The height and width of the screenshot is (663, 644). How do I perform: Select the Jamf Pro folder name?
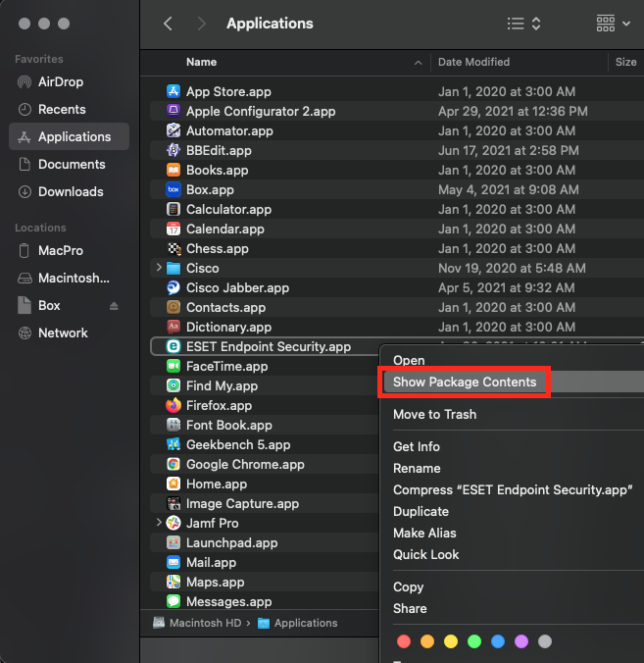pos(212,523)
